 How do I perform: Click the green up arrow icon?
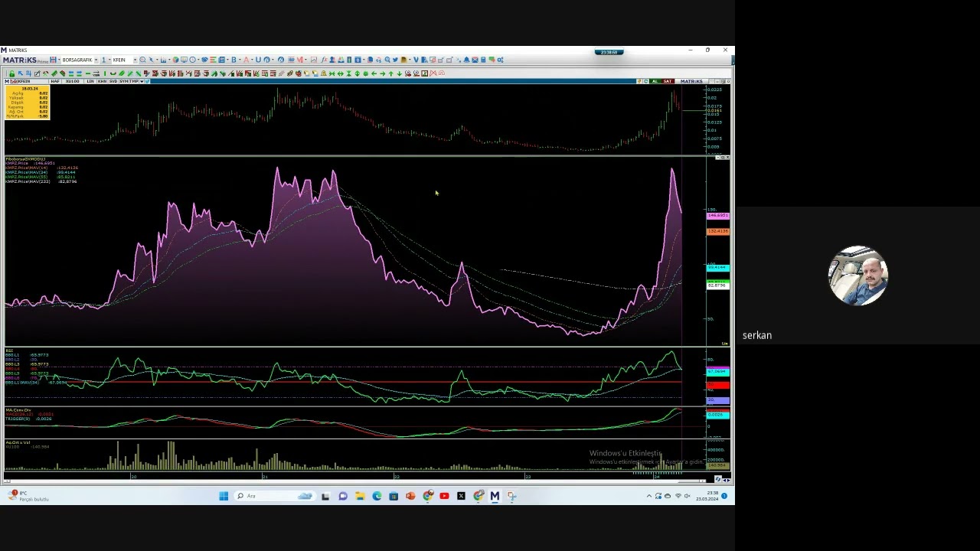pyautogui.click(x=391, y=73)
